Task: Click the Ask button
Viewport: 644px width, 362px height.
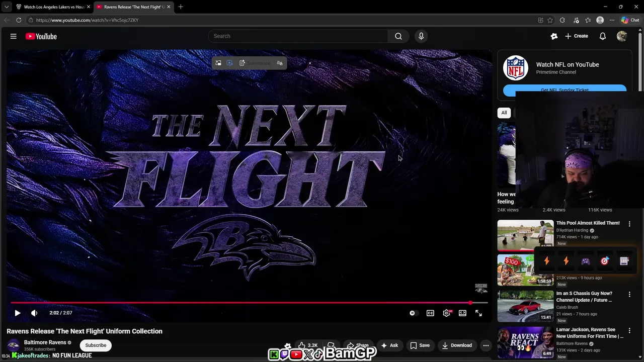Action: tap(389, 345)
